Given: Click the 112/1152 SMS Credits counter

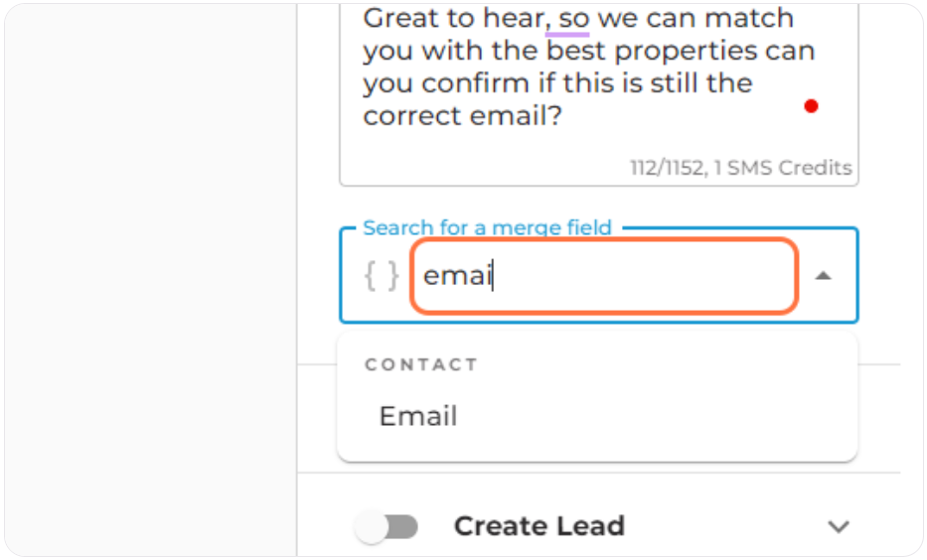Looking at the screenshot, I should [741, 168].
